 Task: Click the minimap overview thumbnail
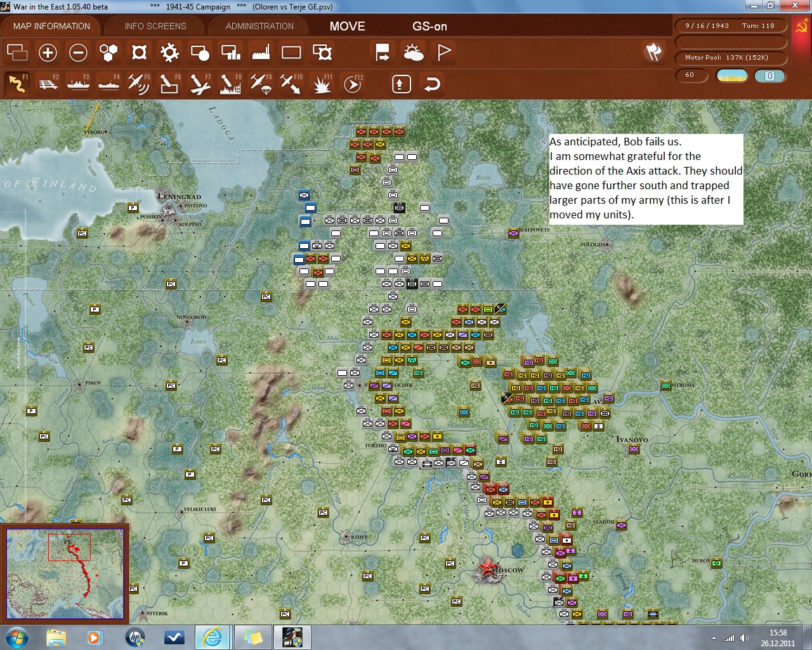[x=65, y=573]
